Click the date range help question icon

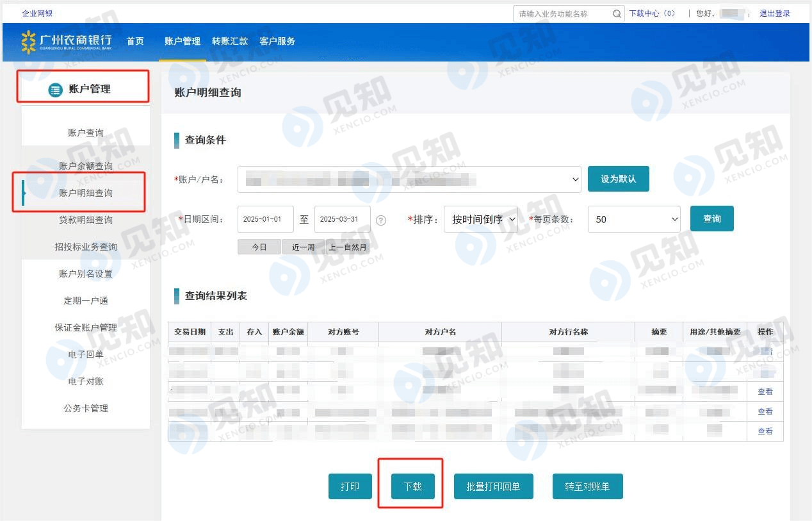click(x=381, y=220)
